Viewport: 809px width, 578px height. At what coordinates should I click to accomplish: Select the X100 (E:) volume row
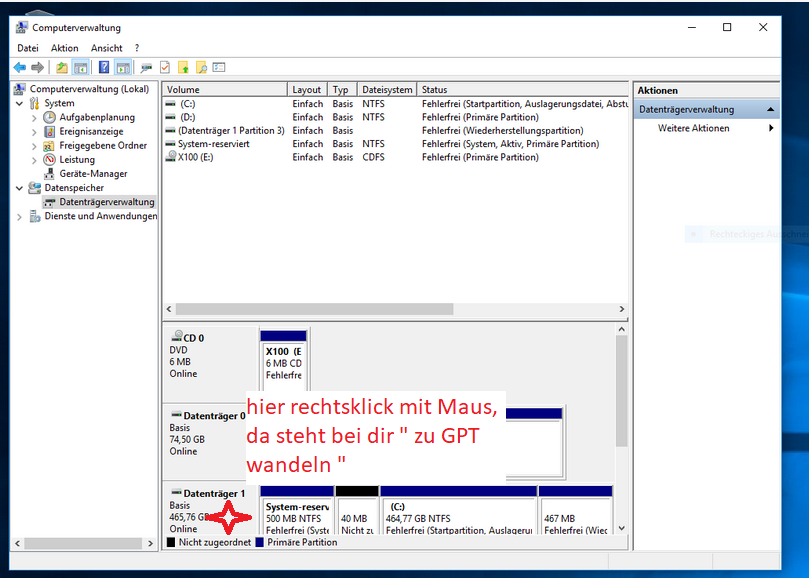coord(395,157)
